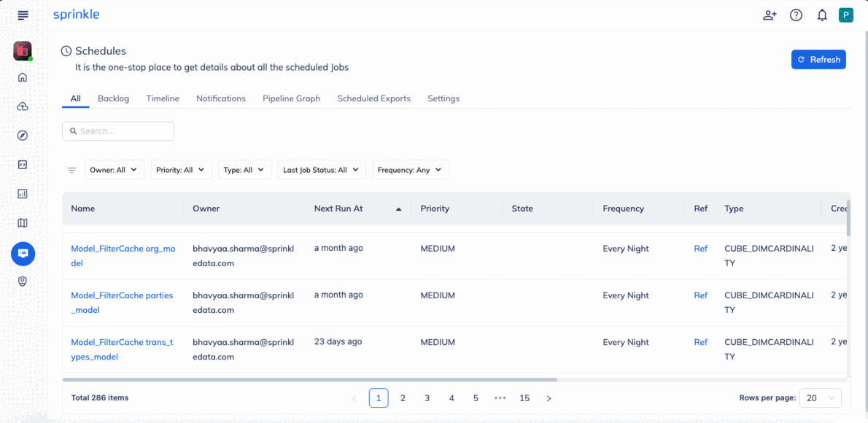
Task: Open Model_FilterCache trans_types_model schedule
Action: [x=122, y=349]
